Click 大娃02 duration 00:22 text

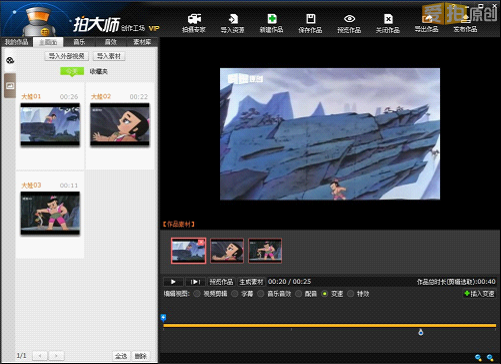click(138, 97)
